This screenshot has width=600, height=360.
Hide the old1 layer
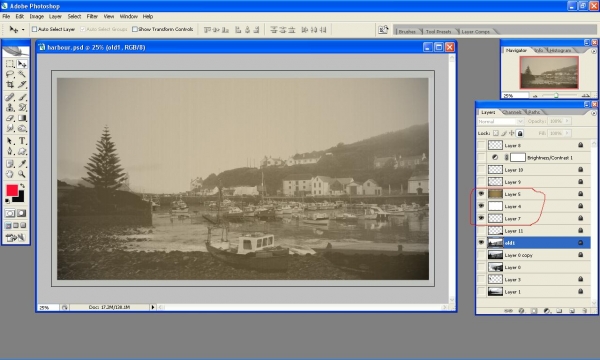pos(481,243)
